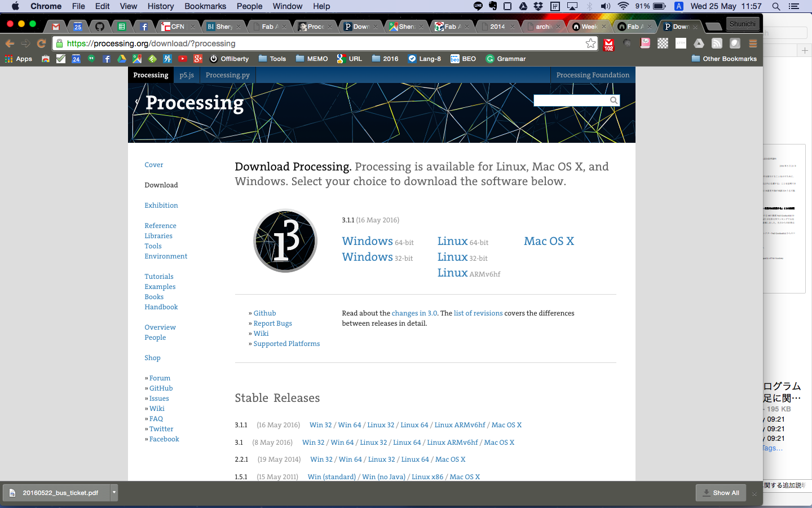Click the search magnifier in Processing header
Screen dimensions: 812x508
614,100
